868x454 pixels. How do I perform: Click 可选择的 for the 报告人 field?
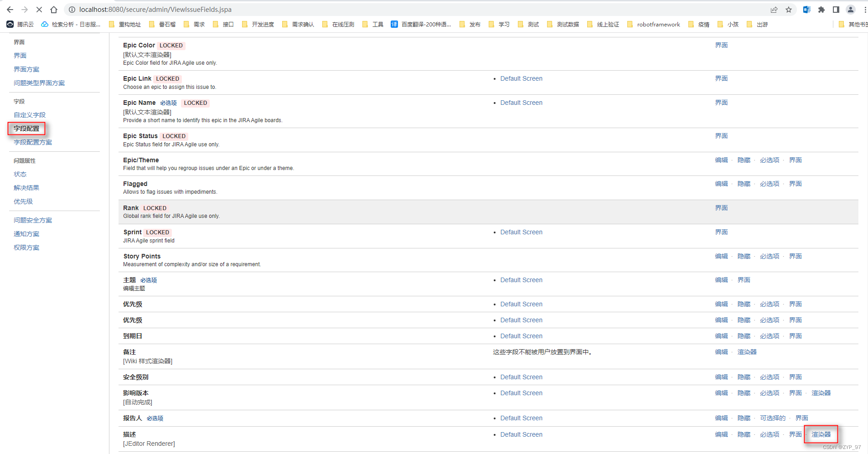pyautogui.click(x=773, y=418)
